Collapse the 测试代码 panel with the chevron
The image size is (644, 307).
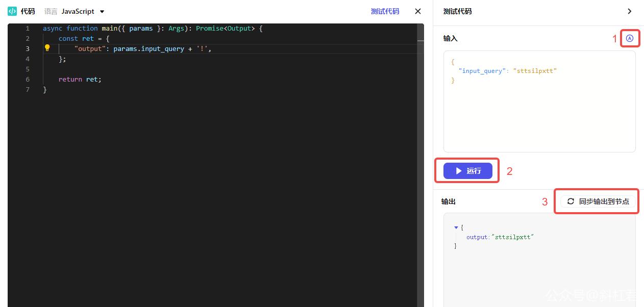coord(630,11)
